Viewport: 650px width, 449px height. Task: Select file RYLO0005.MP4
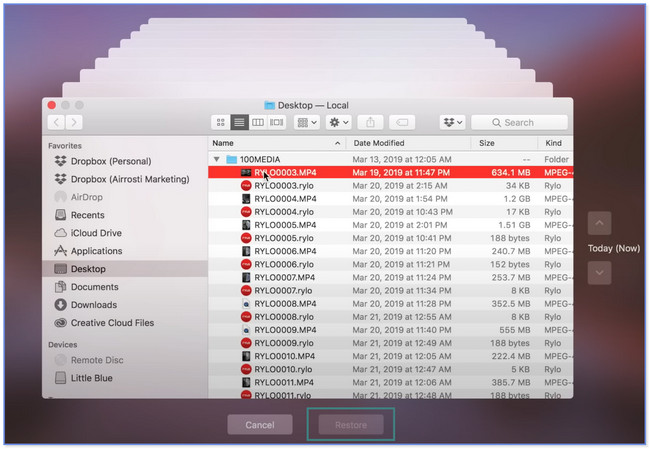point(390,225)
